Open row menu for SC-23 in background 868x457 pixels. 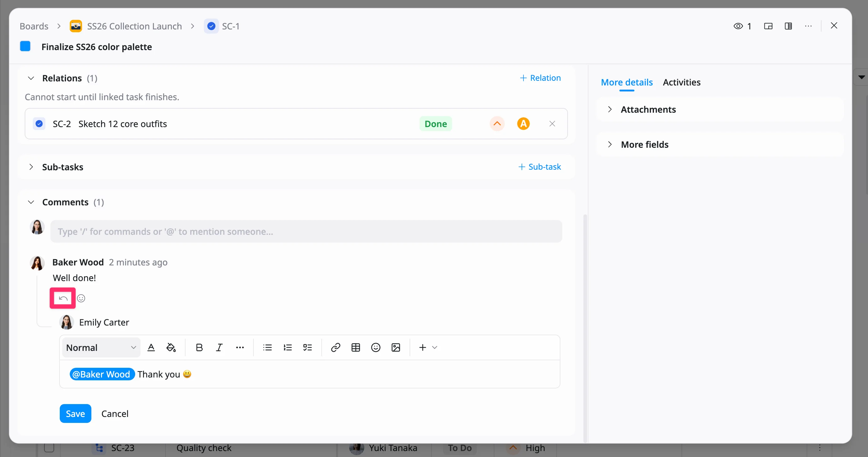tap(820, 448)
